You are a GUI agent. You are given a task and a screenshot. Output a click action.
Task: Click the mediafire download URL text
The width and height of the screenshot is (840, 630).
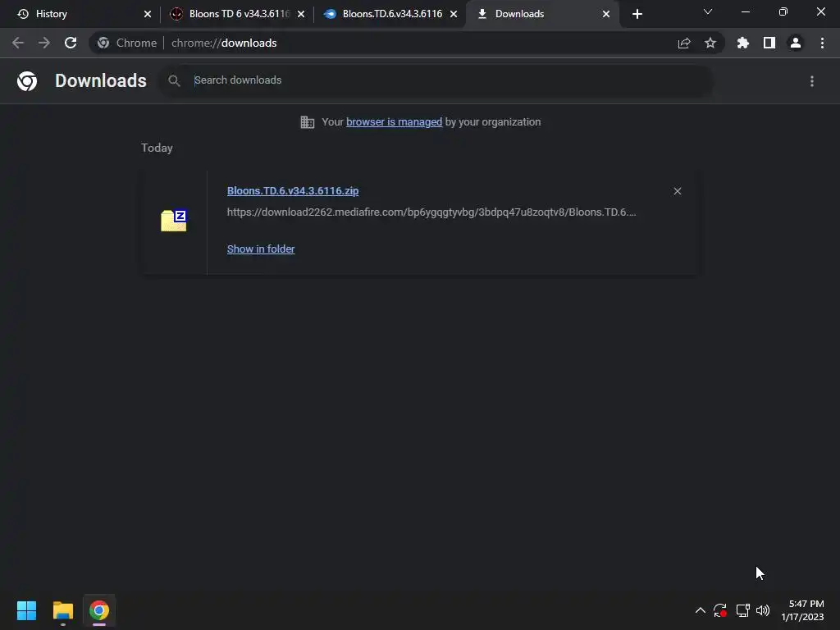[431, 212]
